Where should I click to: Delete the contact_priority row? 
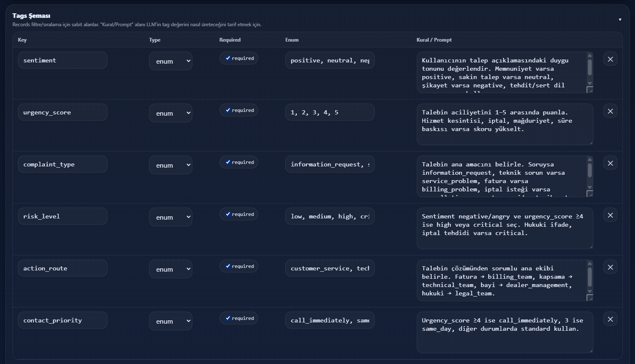tap(610, 319)
